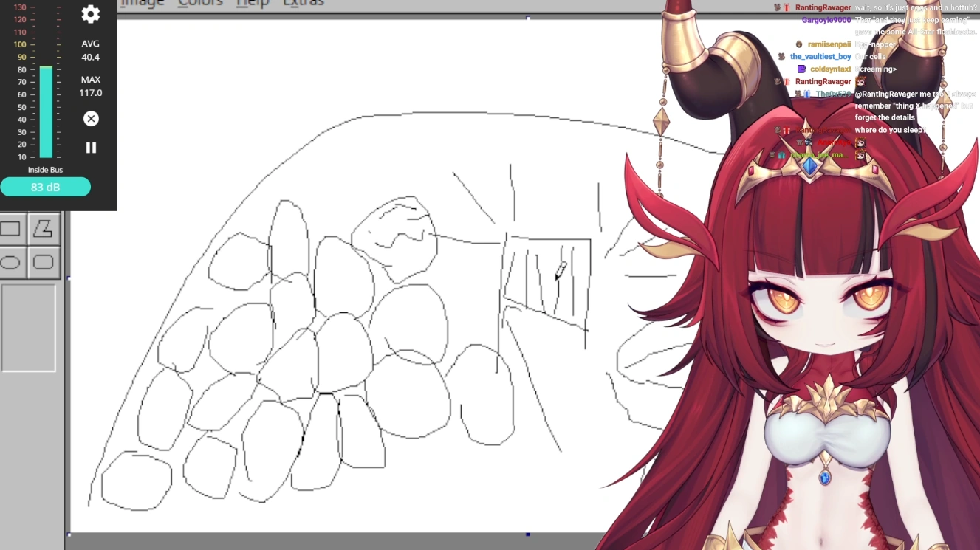Open the Image menu
The height and width of the screenshot is (550, 980).
click(x=142, y=3)
